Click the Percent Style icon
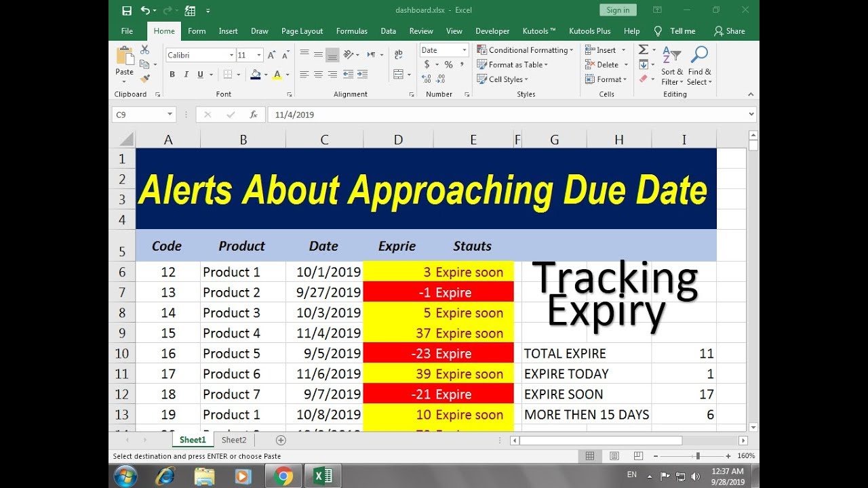Viewport: 868px width, 488px height. (448, 64)
